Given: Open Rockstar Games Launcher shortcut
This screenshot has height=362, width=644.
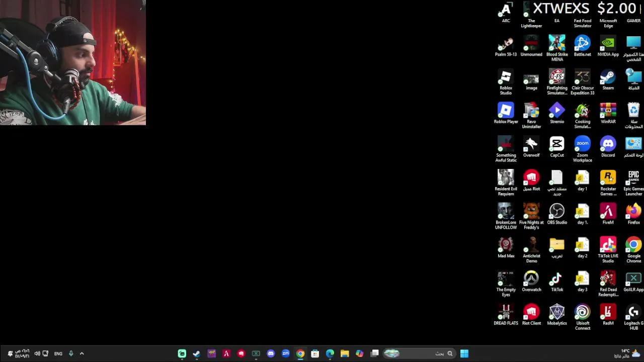Looking at the screenshot, I should pos(608,183).
